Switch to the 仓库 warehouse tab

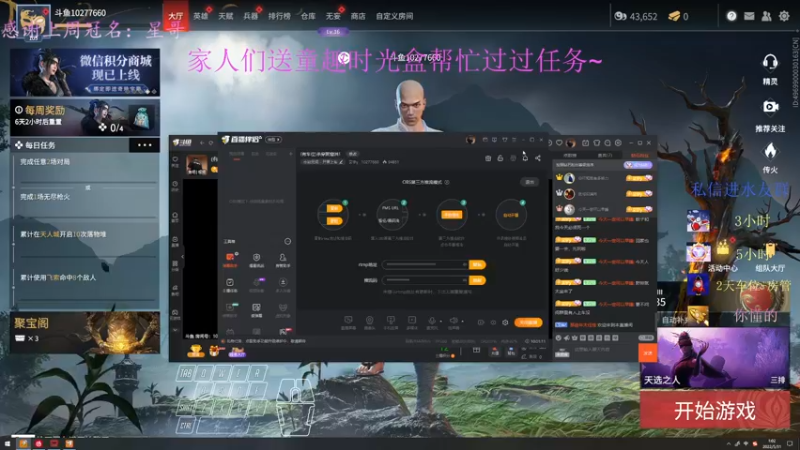pos(308,16)
